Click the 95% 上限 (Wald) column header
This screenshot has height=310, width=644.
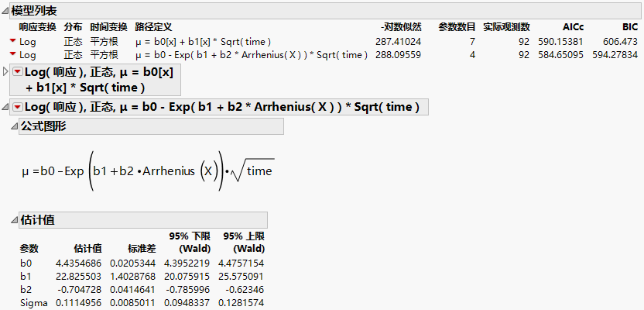point(243,242)
